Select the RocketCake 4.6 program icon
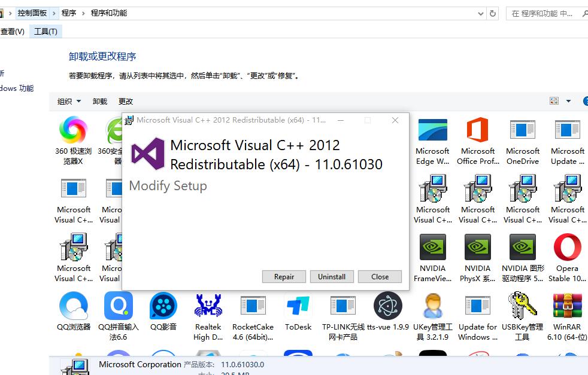The image size is (588, 375). (x=253, y=306)
